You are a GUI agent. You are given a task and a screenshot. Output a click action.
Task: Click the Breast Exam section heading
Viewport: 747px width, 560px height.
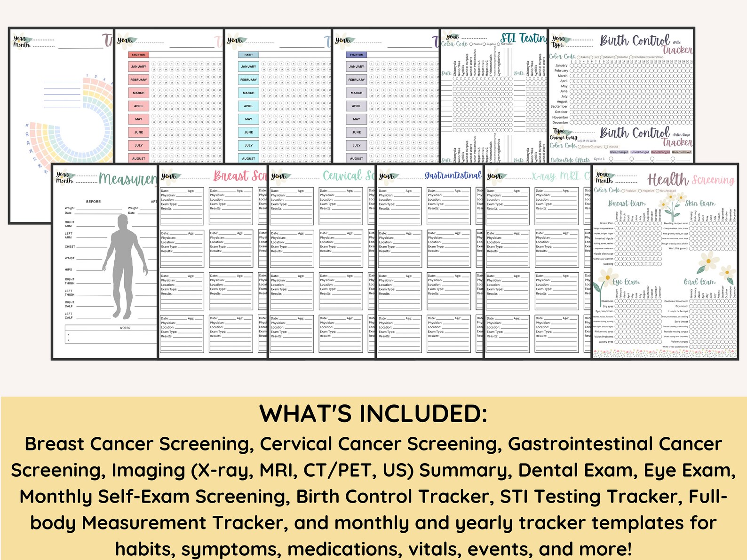tap(627, 204)
